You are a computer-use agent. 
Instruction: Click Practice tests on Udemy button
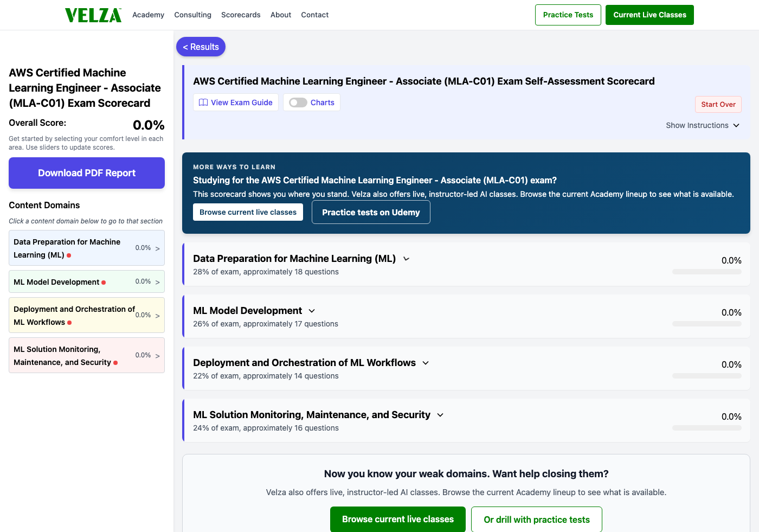tap(371, 212)
